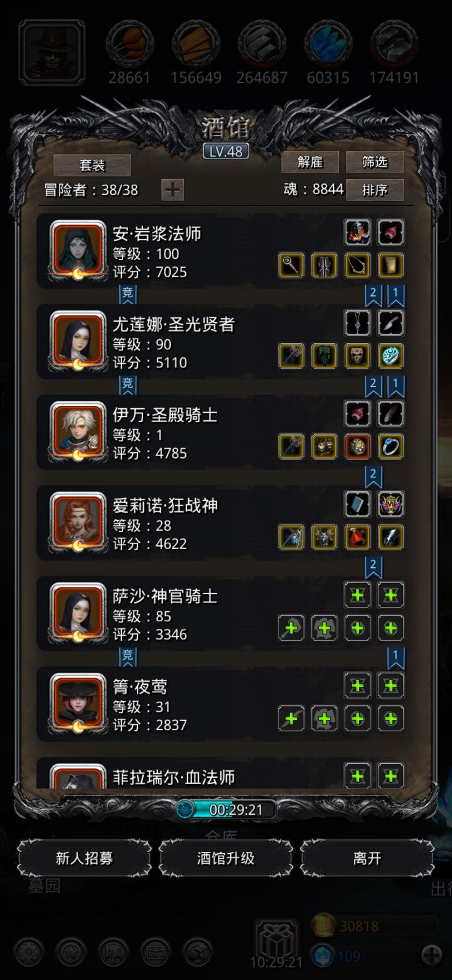Click the necklace item of 尤莲娜·圣光贤者
Screen dimensions: 452x980
coord(358,323)
